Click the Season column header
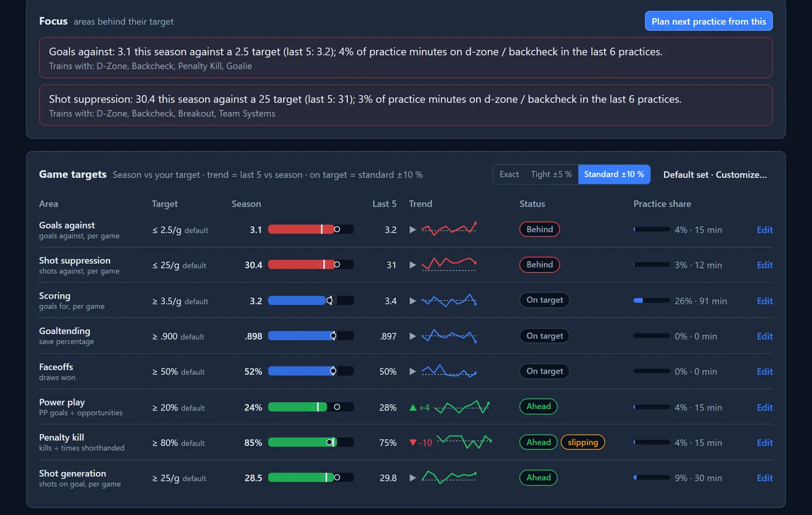Viewport: 812px width, 515px height. [x=246, y=204]
